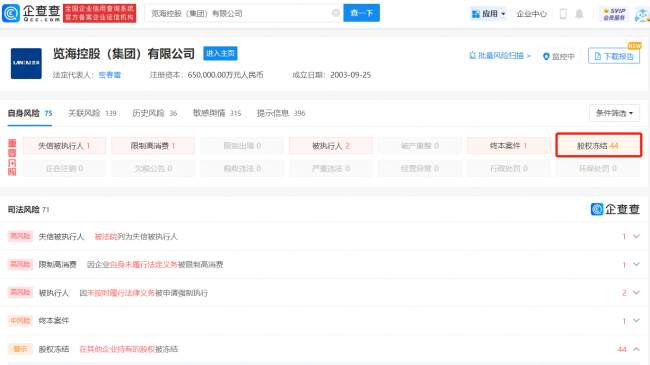Click 未按时履行法律义务 text in 被执行人 row
Image resolution: width=650 pixels, height=365 pixels.
click(x=121, y=293)
